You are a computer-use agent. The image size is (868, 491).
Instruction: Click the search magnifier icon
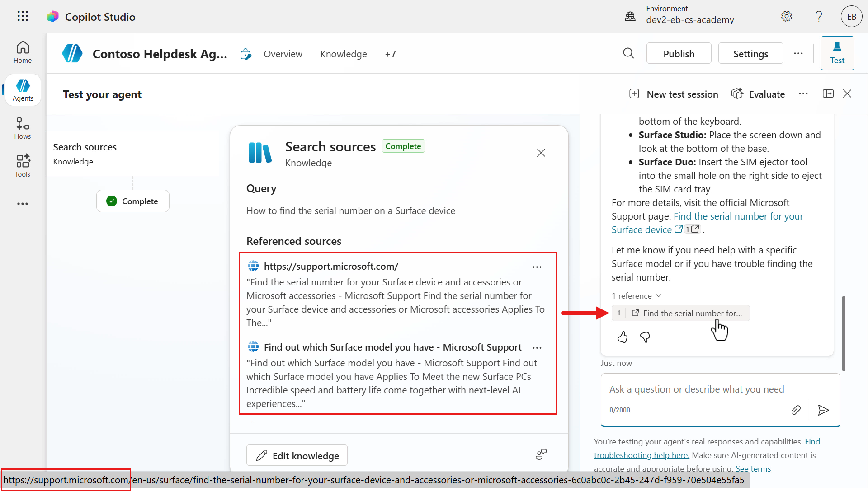coord(628,54)
